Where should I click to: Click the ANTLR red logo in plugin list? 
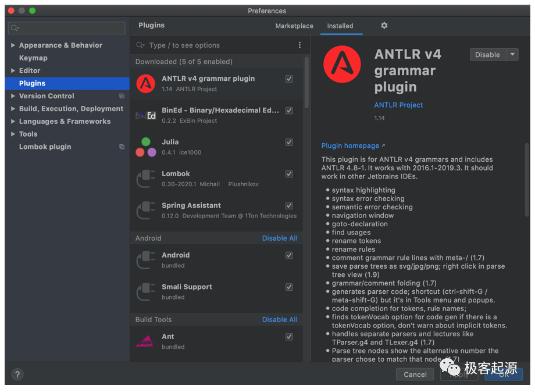[146, 84]
